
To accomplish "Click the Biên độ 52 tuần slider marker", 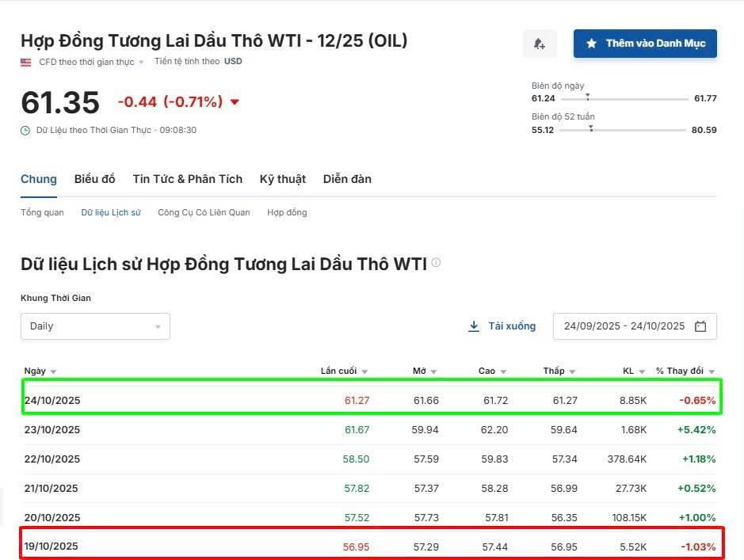I will coord(590,128).
